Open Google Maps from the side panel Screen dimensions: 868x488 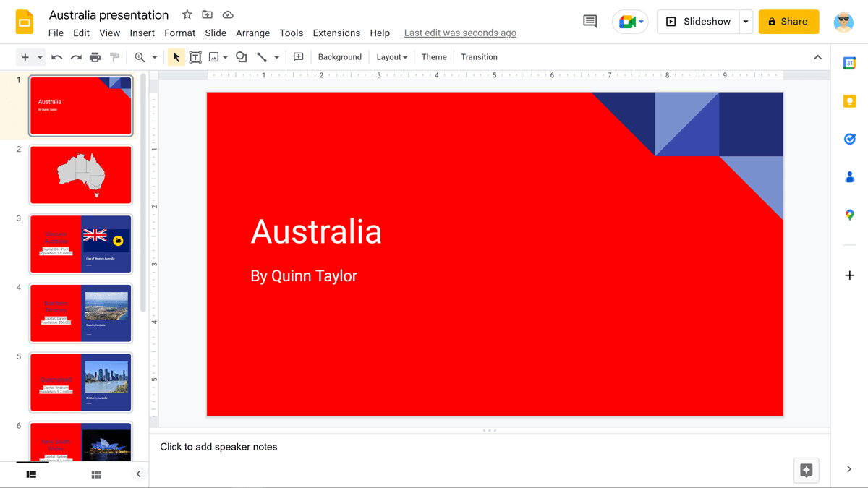click(849, 214)
